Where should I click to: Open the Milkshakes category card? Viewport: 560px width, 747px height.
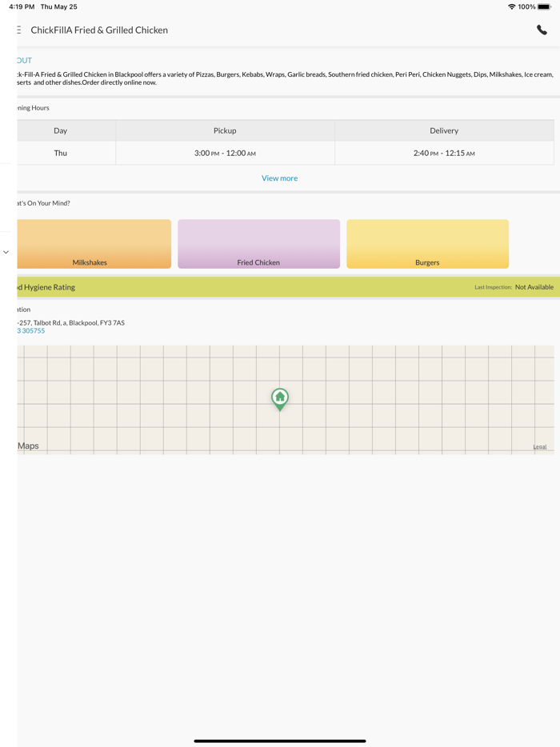pos(94,244)
